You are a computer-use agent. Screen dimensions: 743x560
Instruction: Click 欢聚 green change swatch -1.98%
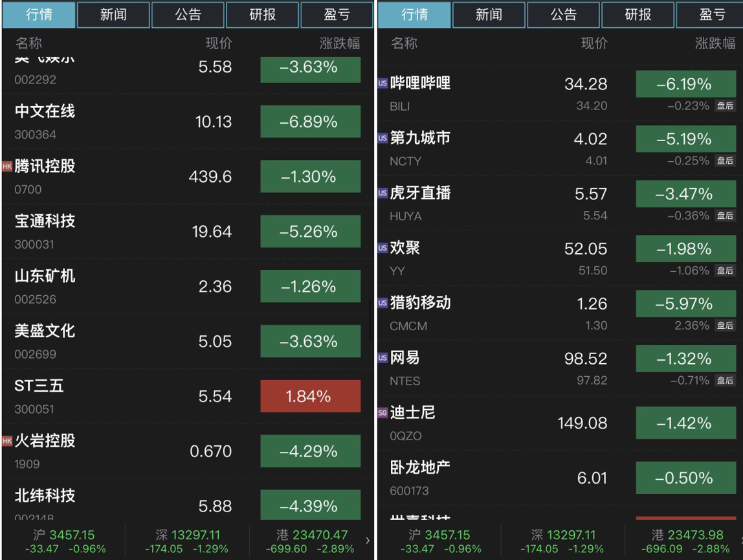685,249
